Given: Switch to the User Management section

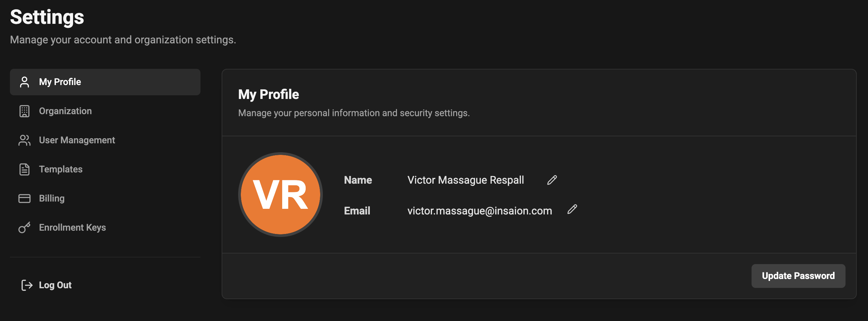Looking at the screenshot, I should 77,140.
